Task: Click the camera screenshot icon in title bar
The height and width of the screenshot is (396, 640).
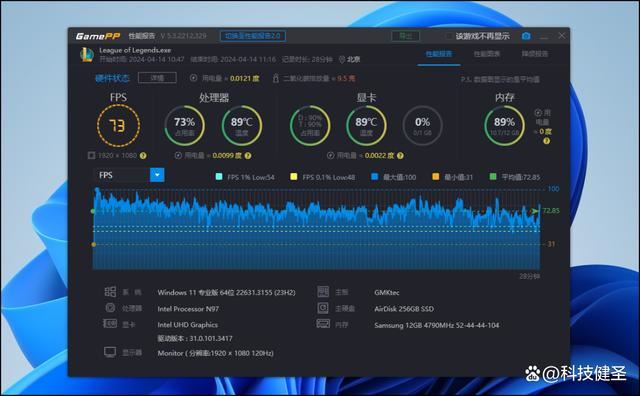Action: tap(526, 36)
